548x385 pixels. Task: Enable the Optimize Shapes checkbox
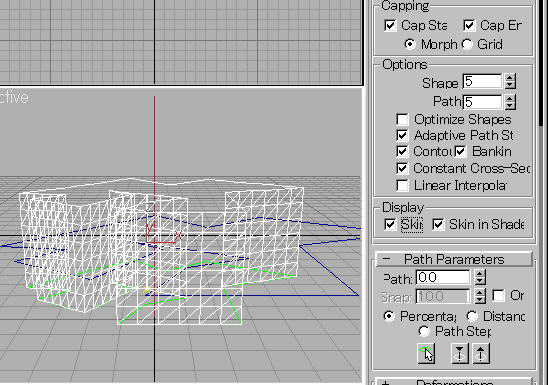(402, 119)
